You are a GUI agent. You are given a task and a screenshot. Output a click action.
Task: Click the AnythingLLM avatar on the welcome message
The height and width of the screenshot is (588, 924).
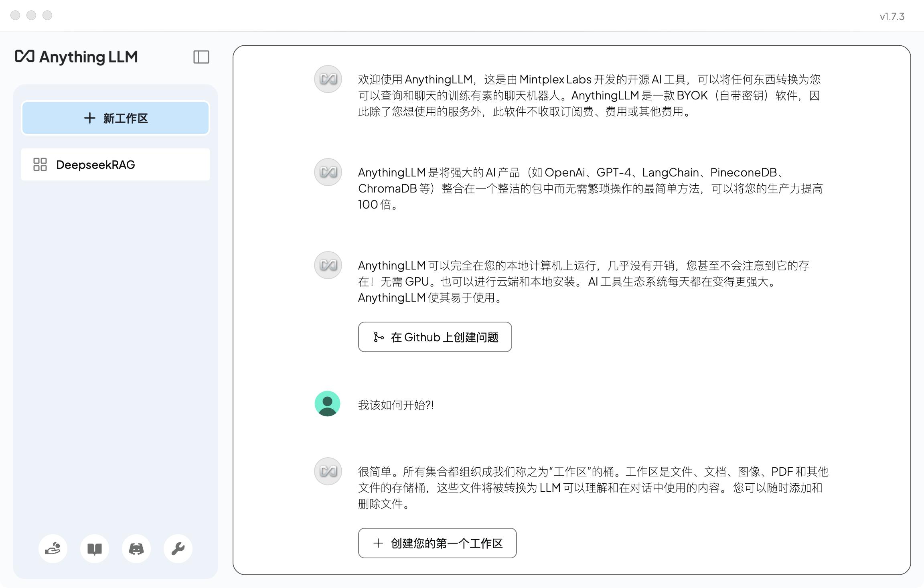pos(328,79)
